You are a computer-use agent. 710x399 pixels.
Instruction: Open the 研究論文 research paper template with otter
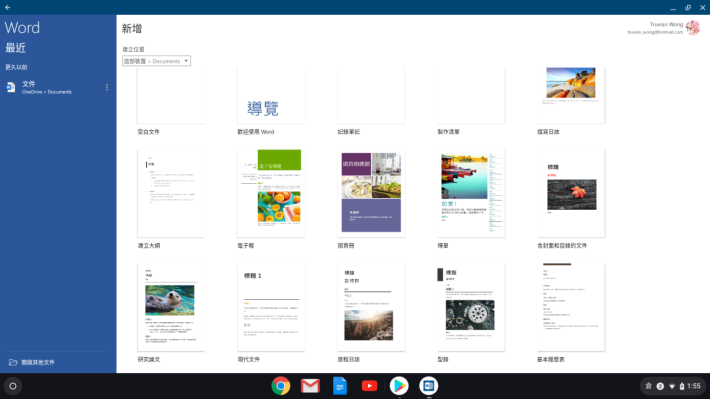(171, 307)
